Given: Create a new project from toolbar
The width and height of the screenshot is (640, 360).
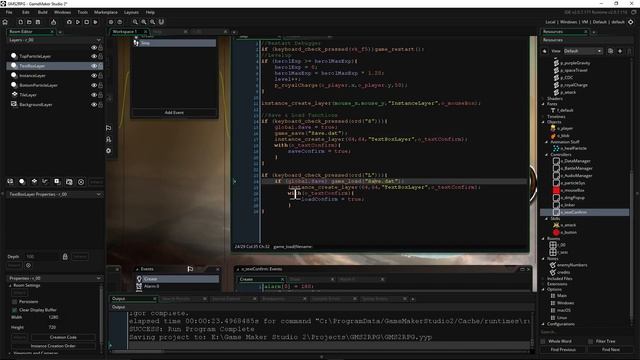Looking at the screenshot, I should tap(20, 22).
